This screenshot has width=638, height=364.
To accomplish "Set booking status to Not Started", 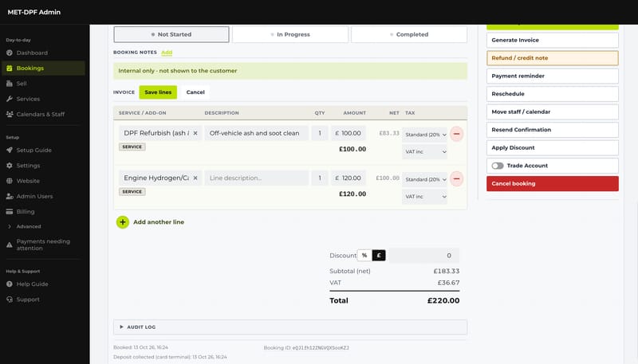I will pos(171,34).
